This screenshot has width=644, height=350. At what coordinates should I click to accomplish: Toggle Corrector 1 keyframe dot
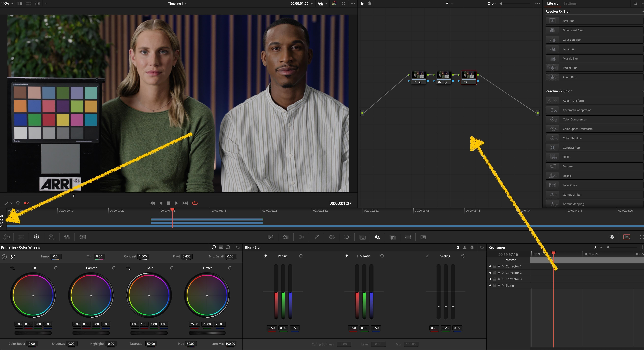pos(490,266)
